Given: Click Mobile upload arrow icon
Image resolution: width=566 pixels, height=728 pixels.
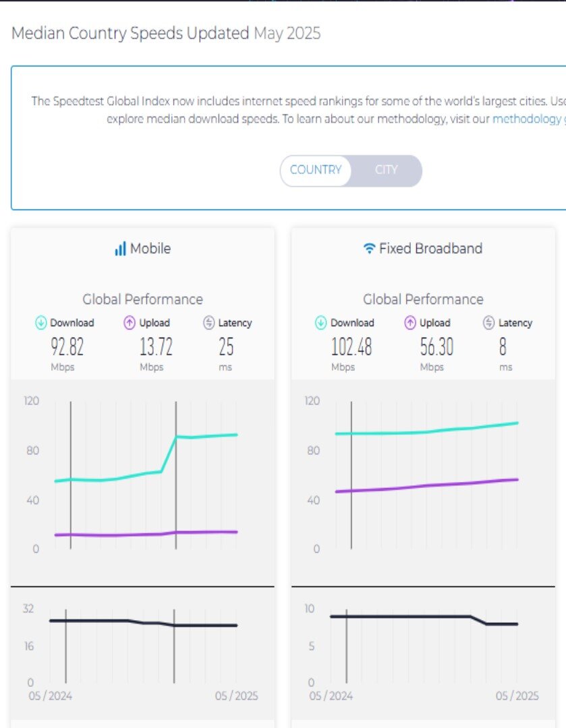Looking at the screenshot, I should (130, 323).
